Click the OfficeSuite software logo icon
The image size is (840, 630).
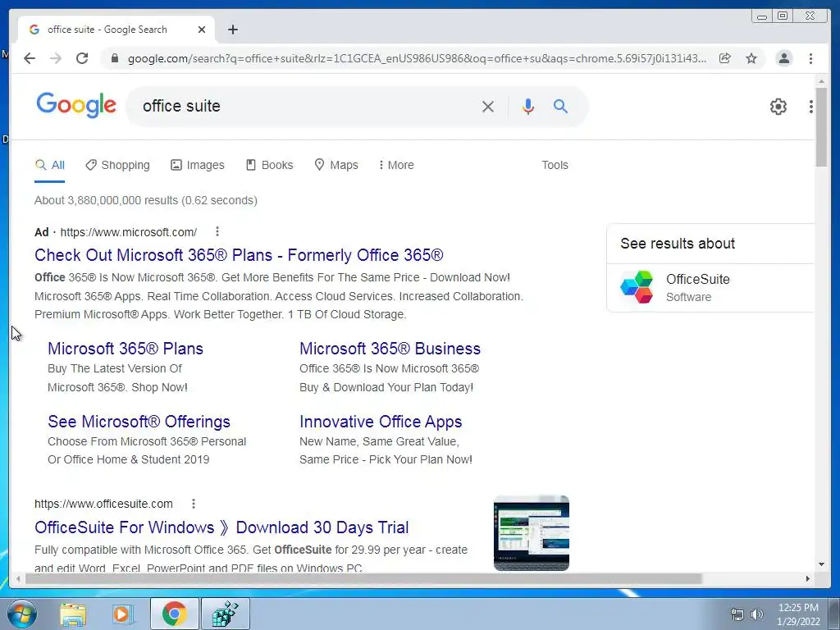coord(637,287)
